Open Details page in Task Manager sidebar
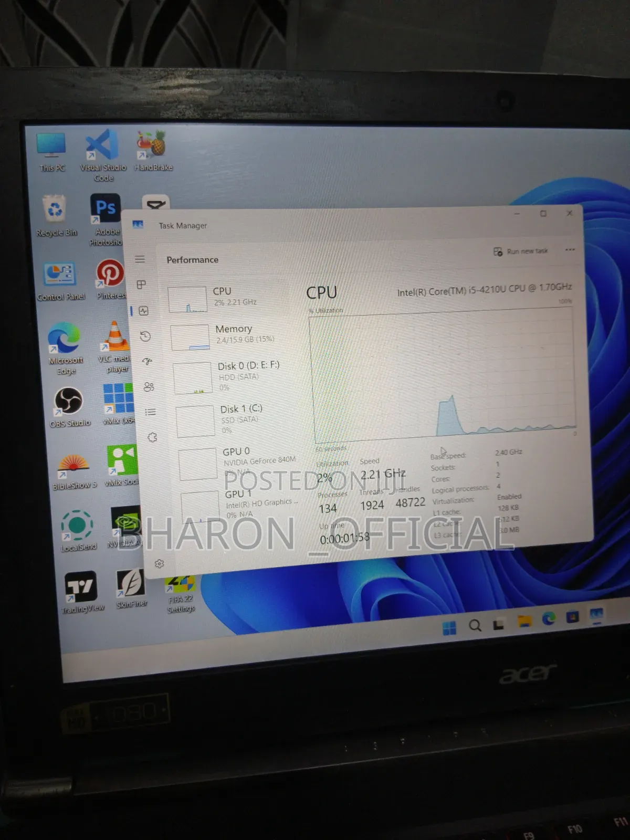630x840 pixels. [151, 412]
